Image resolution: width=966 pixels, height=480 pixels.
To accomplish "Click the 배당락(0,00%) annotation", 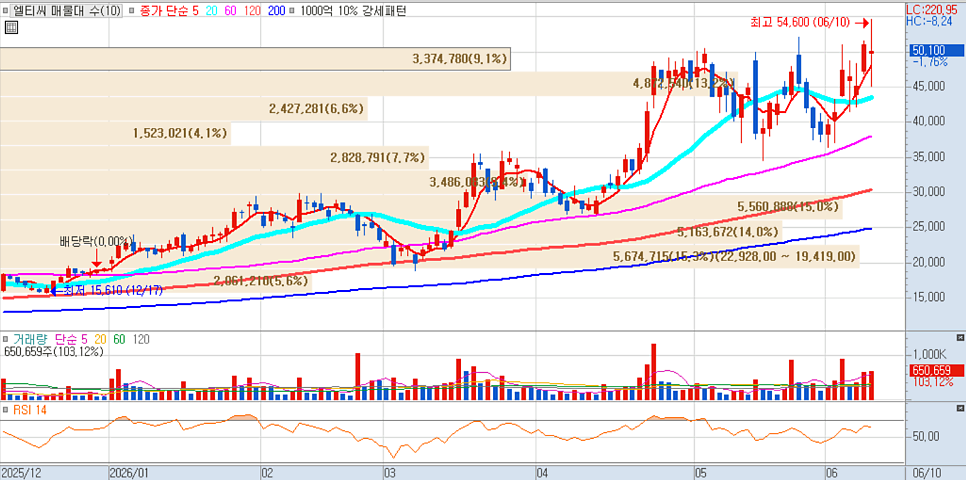I will pyautogui.click(x=97, y=240).
